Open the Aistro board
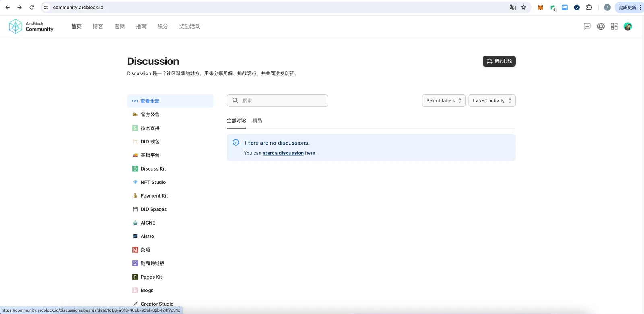The height and width of the screenshot is (314, 644). pos(170,236)
